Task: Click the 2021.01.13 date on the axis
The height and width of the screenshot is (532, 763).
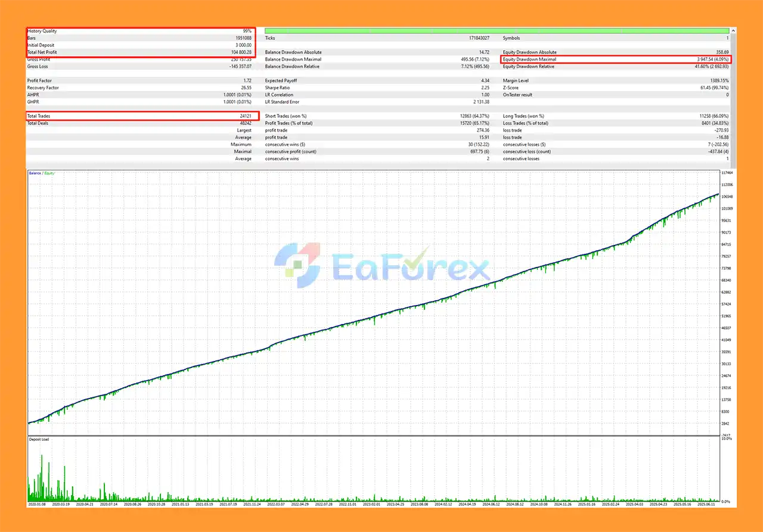Action: tap(180, 504)
